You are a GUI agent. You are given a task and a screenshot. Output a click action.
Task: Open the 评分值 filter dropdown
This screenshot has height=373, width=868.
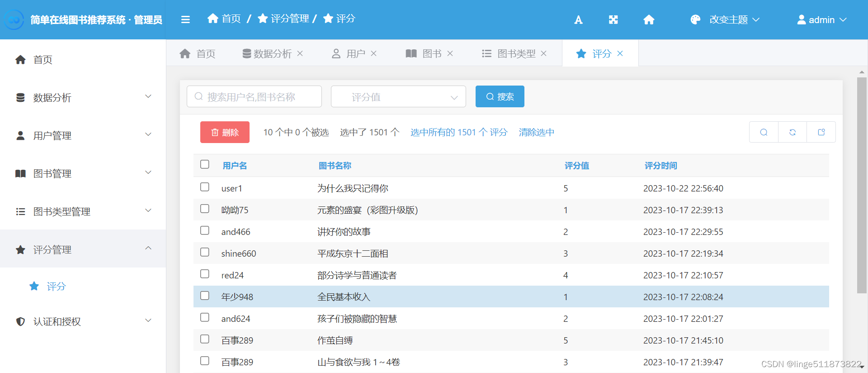(x=398, y=96)
